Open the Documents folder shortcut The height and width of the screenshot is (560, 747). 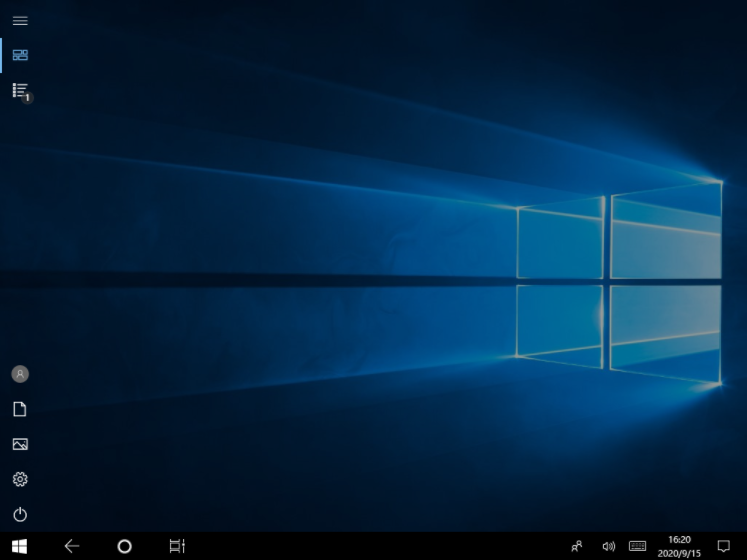[x=20, y=409]
